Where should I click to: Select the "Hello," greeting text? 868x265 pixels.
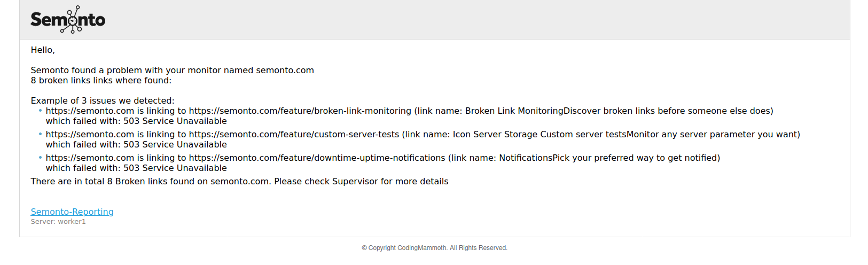[43, 50]
